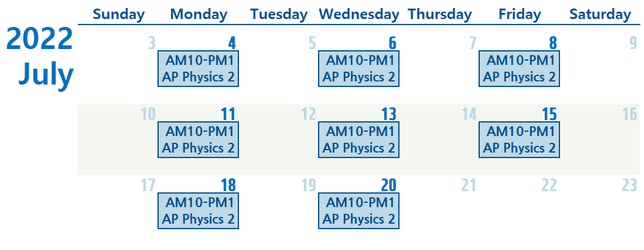Open AP Physics 2 event on July 4
This screenshot has width=644, height=250.
point(198,69)
